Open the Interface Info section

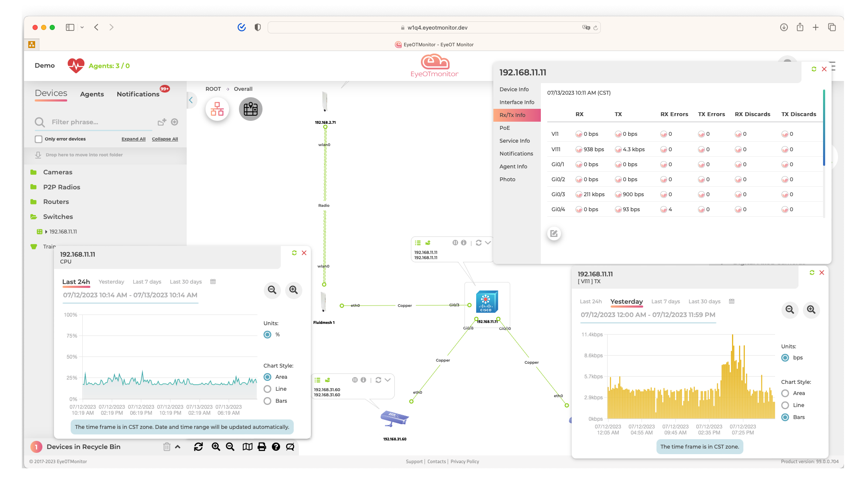click(x=516, y=102)
